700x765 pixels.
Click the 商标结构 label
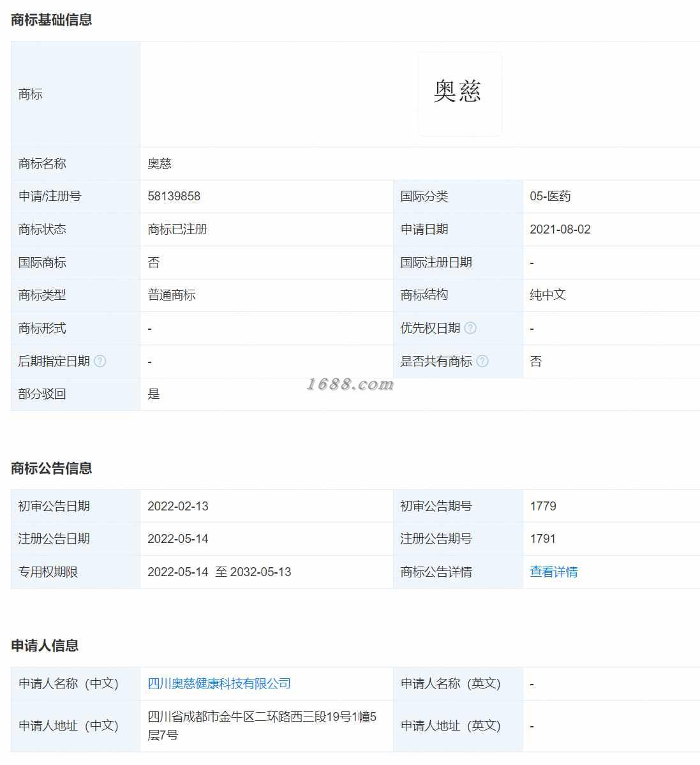[424, 295]
